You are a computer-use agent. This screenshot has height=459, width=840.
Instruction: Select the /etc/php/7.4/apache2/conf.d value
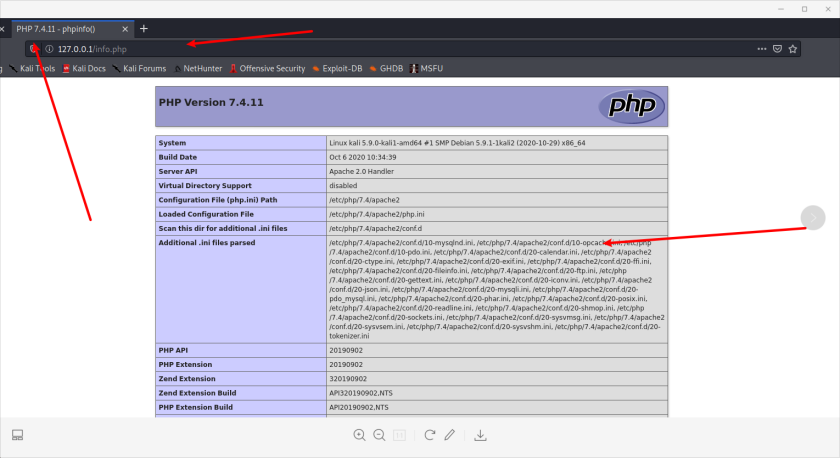coord(376,229)
